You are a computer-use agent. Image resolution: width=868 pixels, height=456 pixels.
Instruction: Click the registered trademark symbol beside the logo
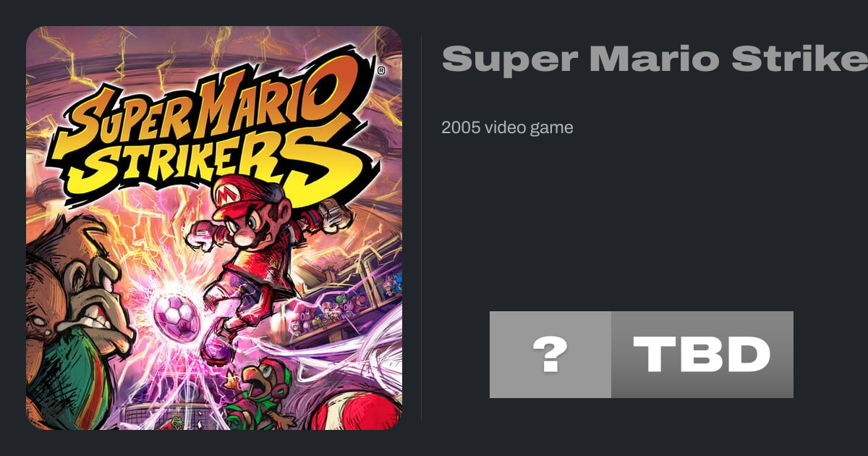click(381, 71)
